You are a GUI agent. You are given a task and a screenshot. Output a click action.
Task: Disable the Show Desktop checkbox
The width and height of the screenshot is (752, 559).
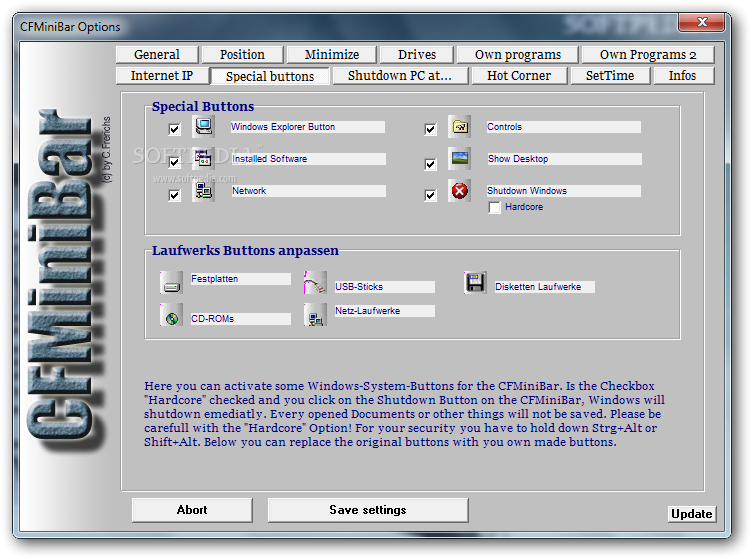pyautogui.click(x=431, y=164)
